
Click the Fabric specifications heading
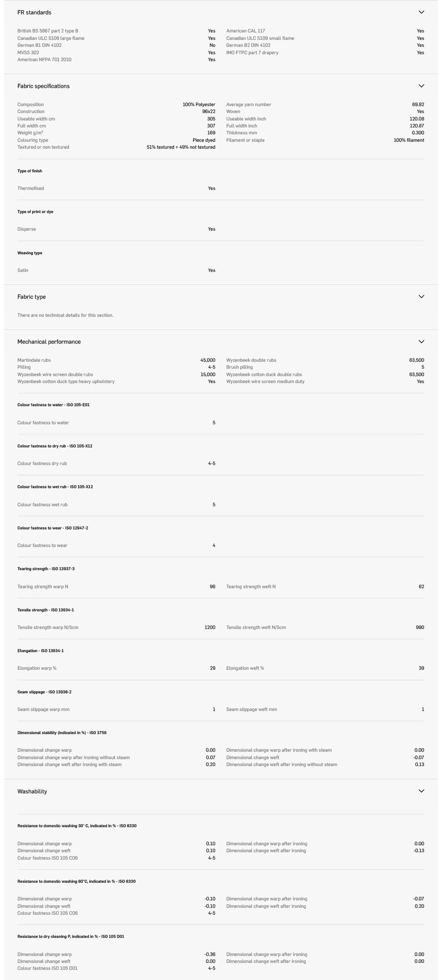click(x=44, y=86)
